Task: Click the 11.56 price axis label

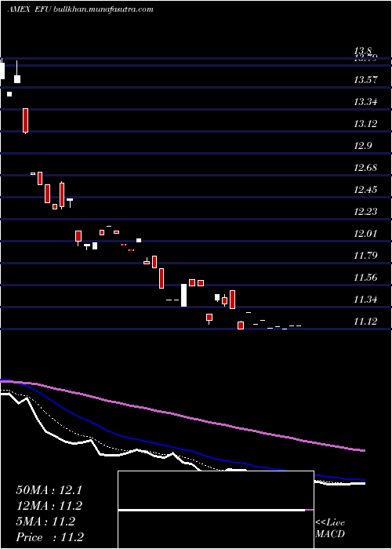Action: coord(366,278)
